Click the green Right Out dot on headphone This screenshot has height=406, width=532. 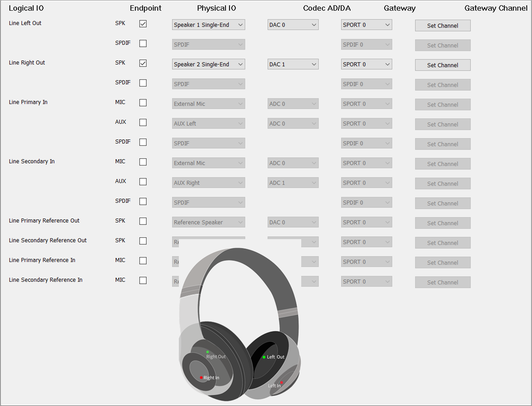tap(207, 352)
